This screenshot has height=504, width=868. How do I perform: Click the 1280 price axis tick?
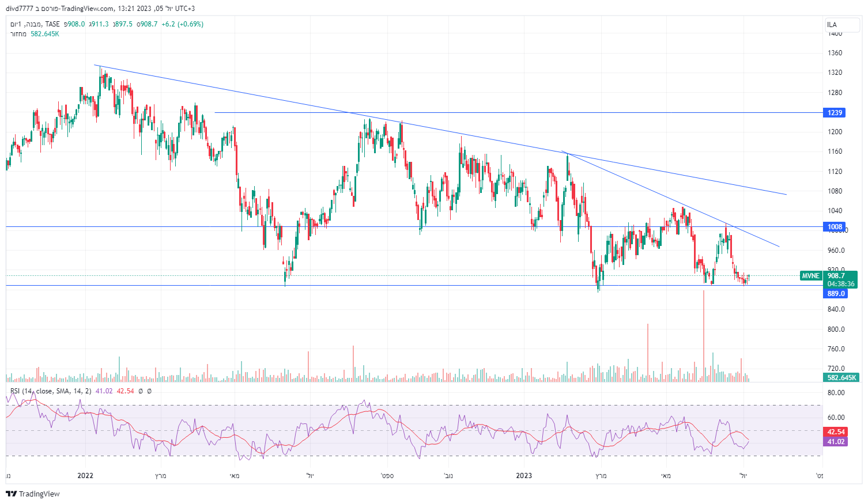pyautogui.click(x=835, y=93)
